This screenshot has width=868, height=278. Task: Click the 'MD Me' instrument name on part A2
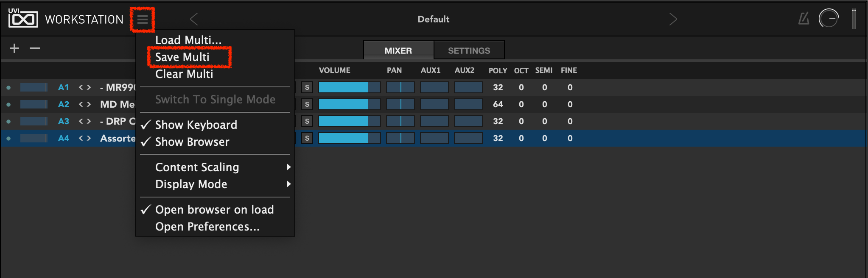(x=118, y=104)
